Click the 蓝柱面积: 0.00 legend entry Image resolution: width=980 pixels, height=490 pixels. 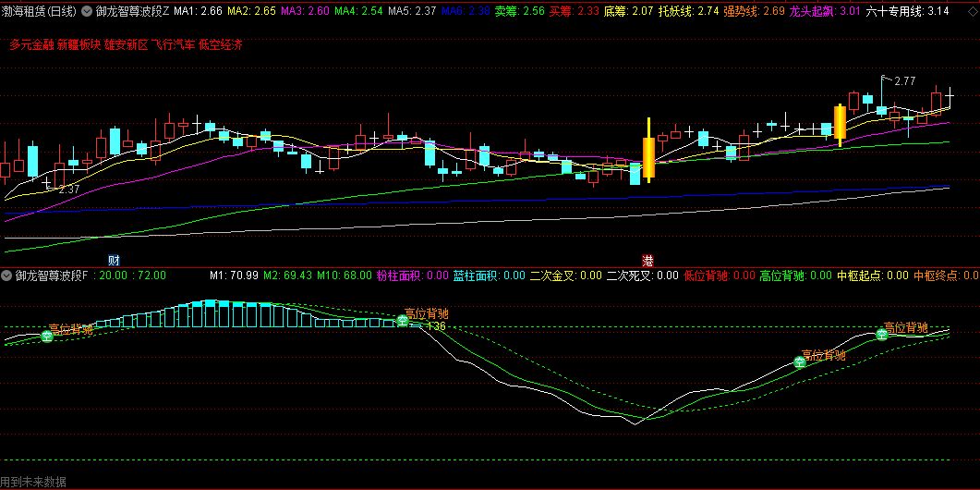click(x=490, y=276)
